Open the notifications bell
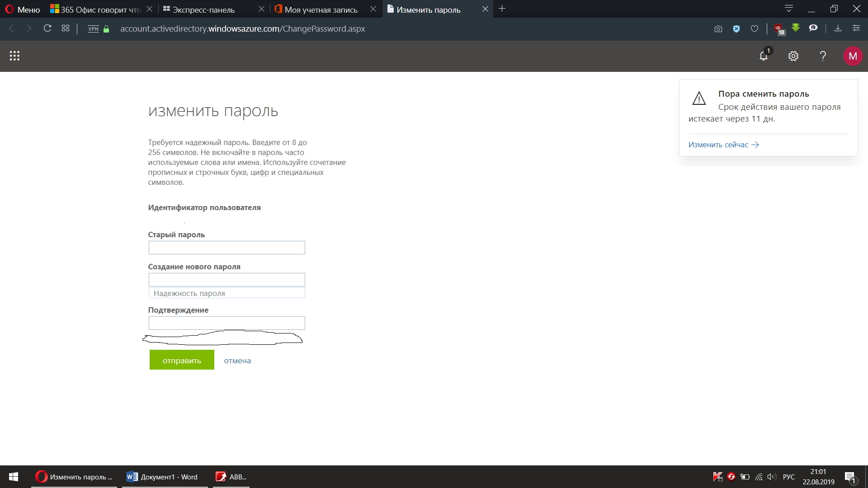Screen dimensions: 868x488 764,56
